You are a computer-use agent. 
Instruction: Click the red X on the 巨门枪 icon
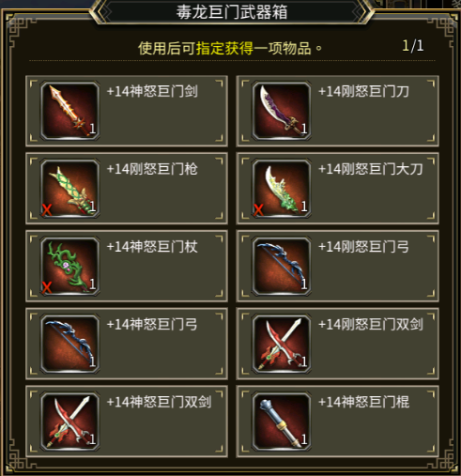point(47,210)
